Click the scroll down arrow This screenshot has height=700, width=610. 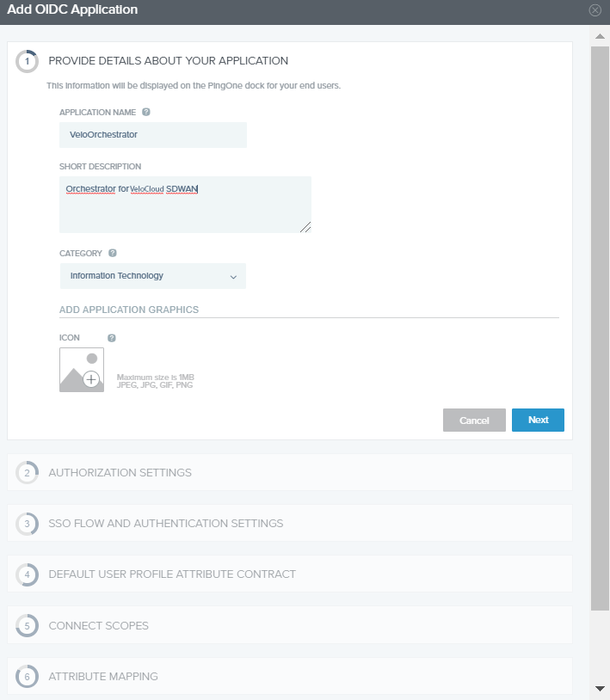pos(600,689)
